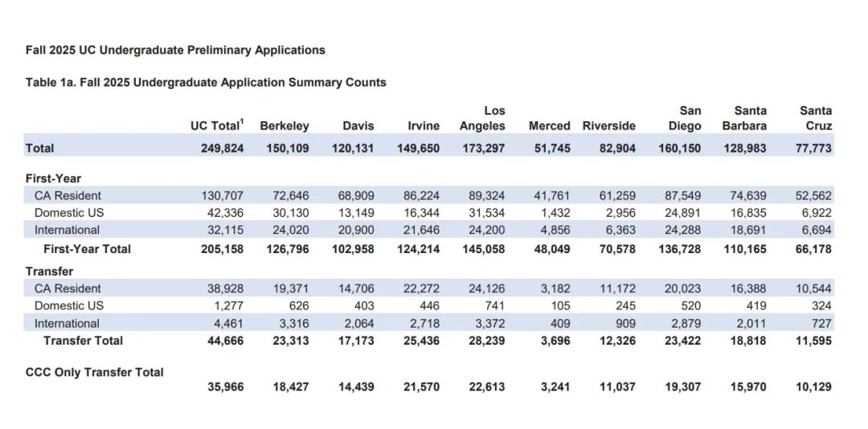Screen dimensions: 868x429
Task: Select the UC Total value 249,824
Action: 220,149
